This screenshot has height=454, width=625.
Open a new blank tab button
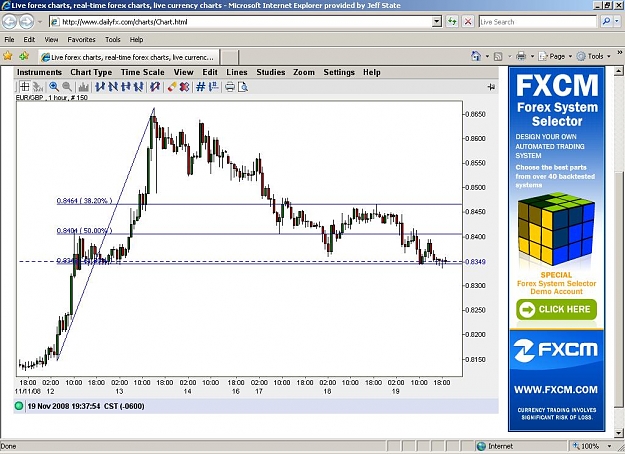(230, 57)
